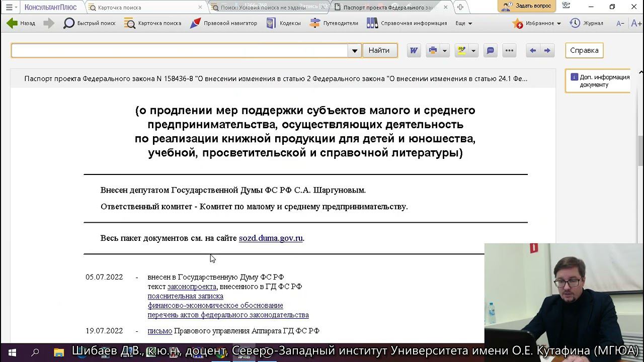Go back with the green Назад arrow
Screen dimensions: 644x362
21,23
